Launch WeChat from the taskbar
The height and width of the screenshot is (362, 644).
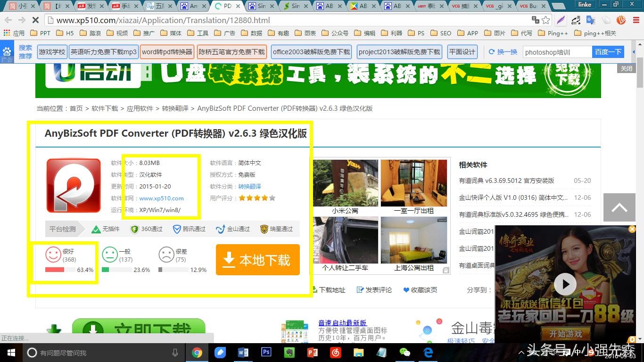click(x=405, y=352)
